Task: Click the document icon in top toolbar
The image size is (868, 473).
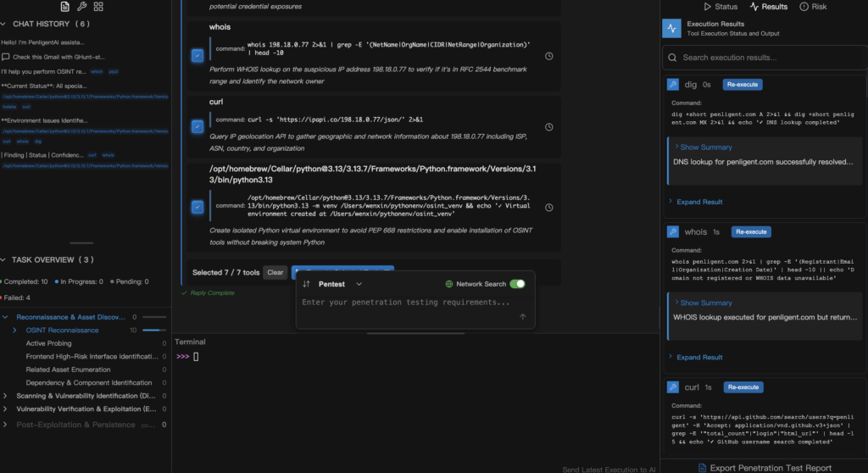Action: (x=65, y=6)
